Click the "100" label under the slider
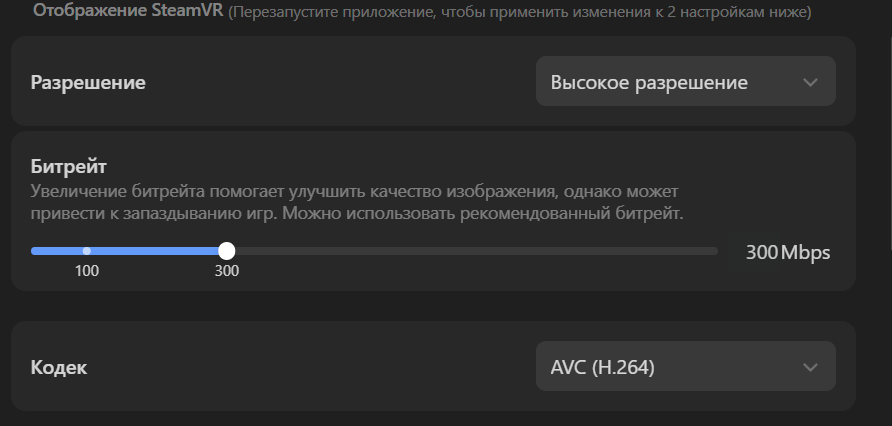This screenshot has height=426, width=892. (87, 270)
